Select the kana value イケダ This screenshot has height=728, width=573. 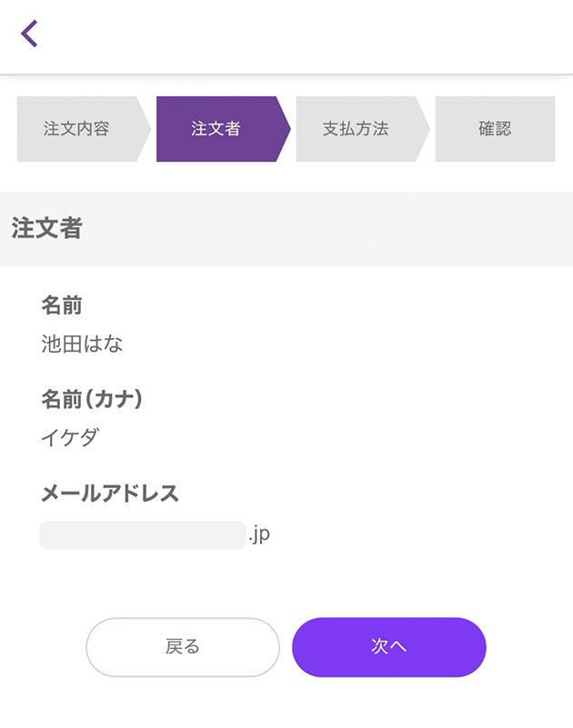pyautogui.click(x=70, y=438)
